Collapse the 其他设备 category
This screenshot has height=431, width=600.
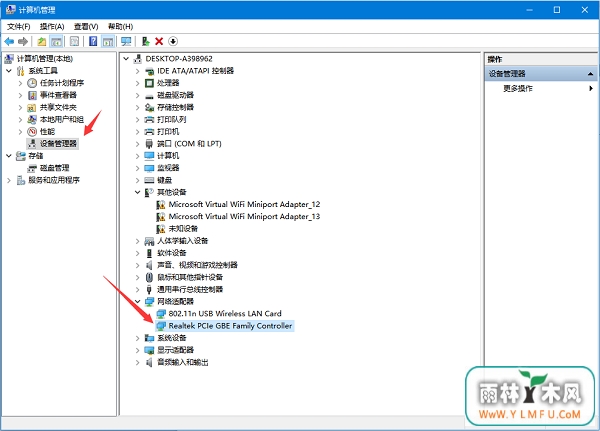point(138,192)
